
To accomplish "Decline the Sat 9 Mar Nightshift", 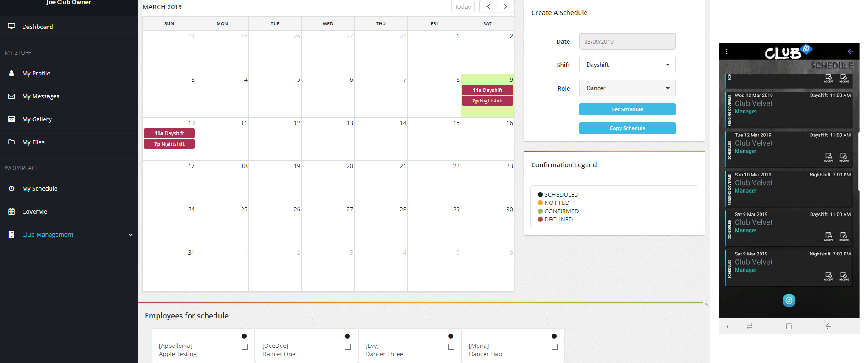I will pyautogui.click(x=844, y=276).
